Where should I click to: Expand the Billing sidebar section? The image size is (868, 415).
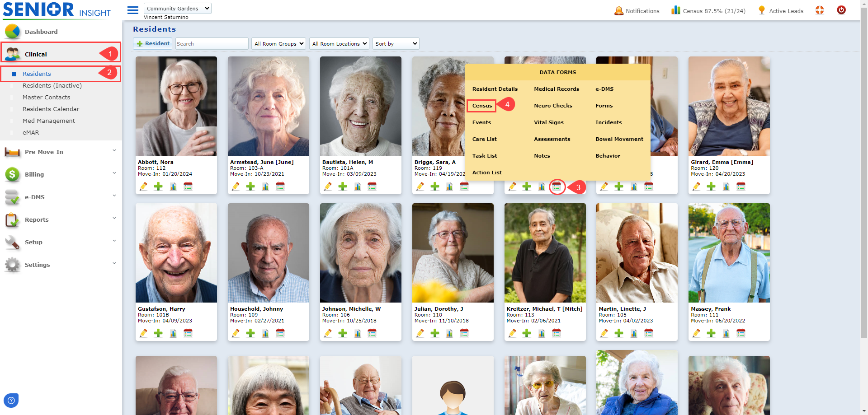coord(61,174)
